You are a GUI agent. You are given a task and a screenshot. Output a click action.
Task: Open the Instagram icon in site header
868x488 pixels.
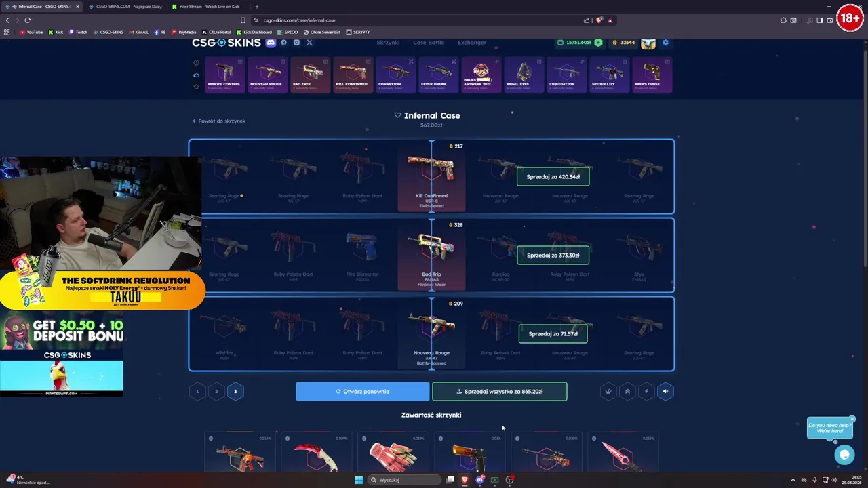296,43
